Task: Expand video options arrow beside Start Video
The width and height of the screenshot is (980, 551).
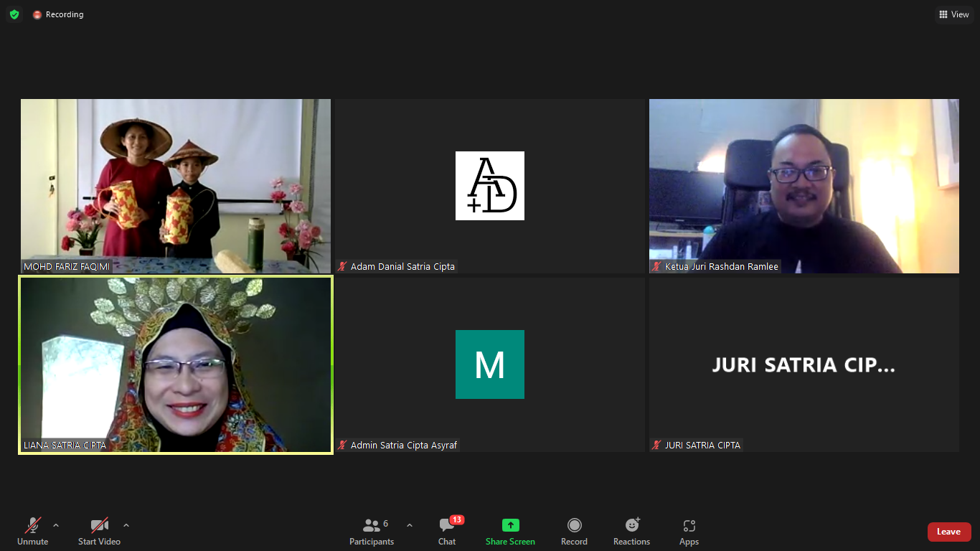Action: click(126, 525)
